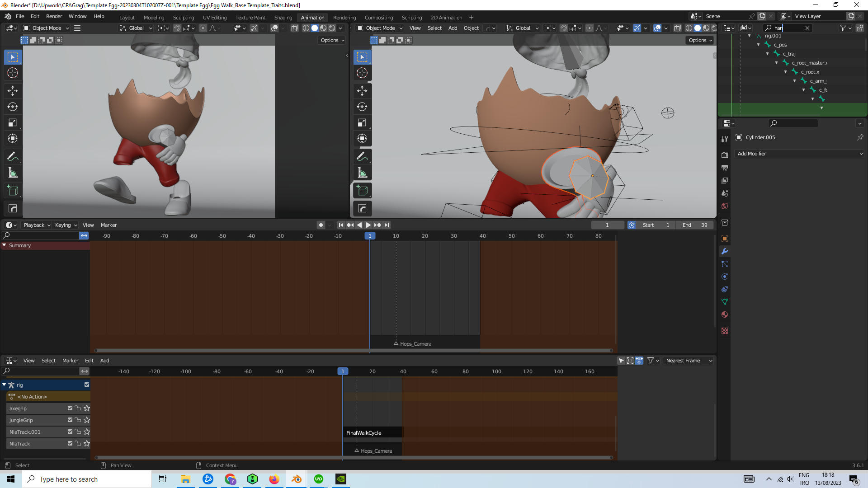Open the Keying popover in timeline
Image resolution: width=868 pixels, height=488 pixels.
point(66,225)
